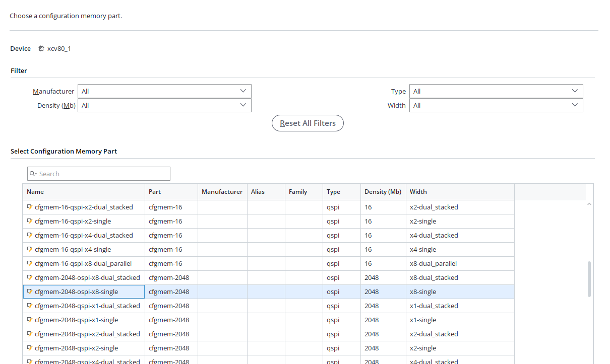Click the xcv80_1 device label

tap(59, 49)
